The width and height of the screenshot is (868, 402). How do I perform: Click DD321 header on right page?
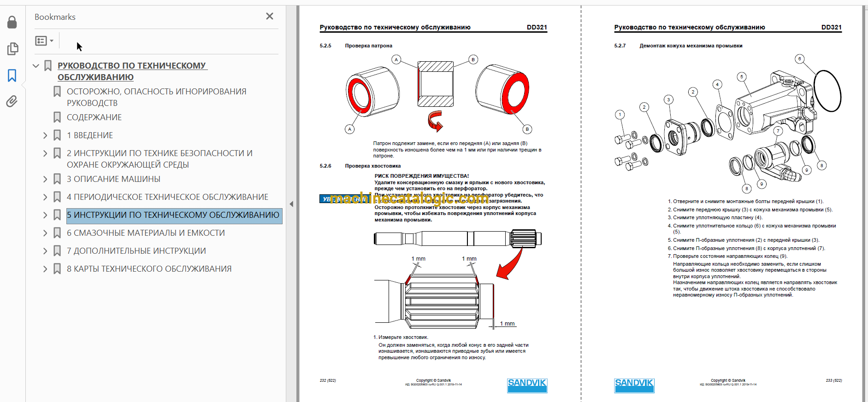coord(832,27)
